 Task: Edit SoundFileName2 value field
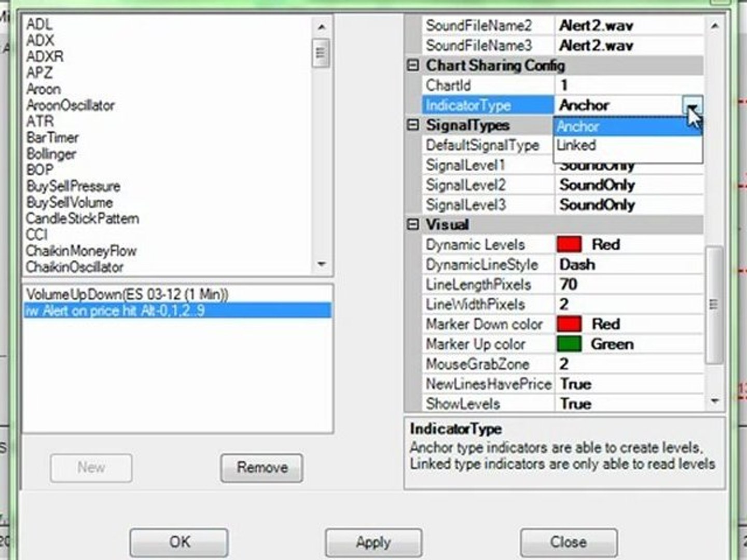[629, 25]
